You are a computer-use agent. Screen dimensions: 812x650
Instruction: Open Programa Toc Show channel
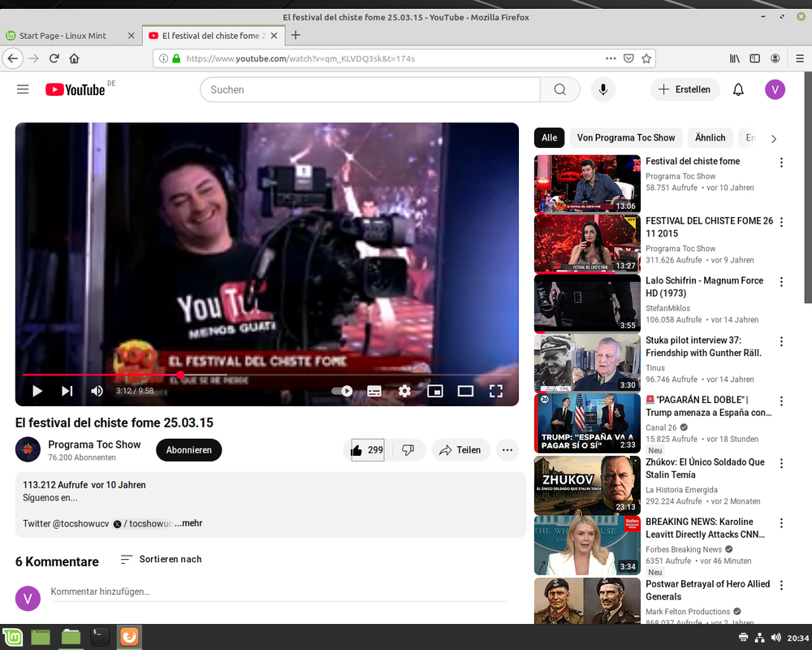[x=94, y=444]
